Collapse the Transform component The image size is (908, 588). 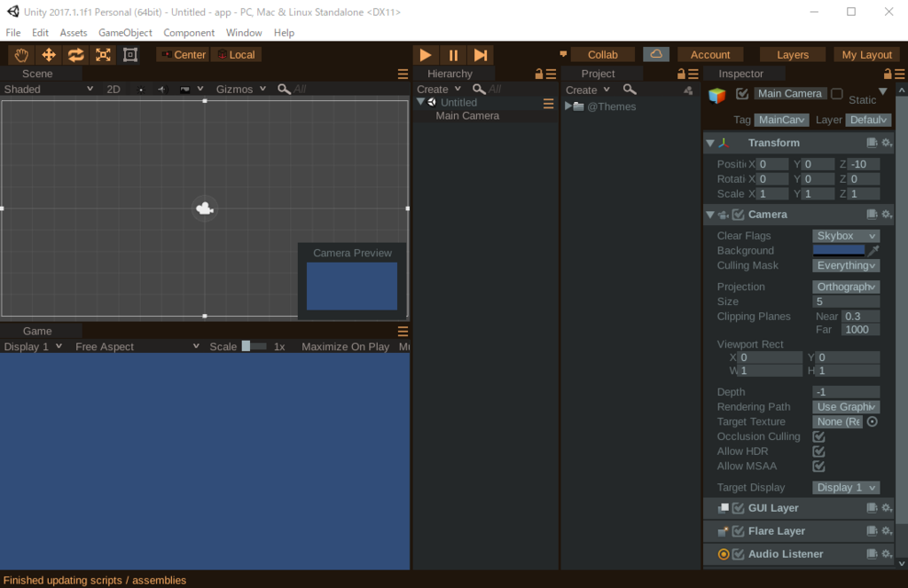click(x=710, y=143)
